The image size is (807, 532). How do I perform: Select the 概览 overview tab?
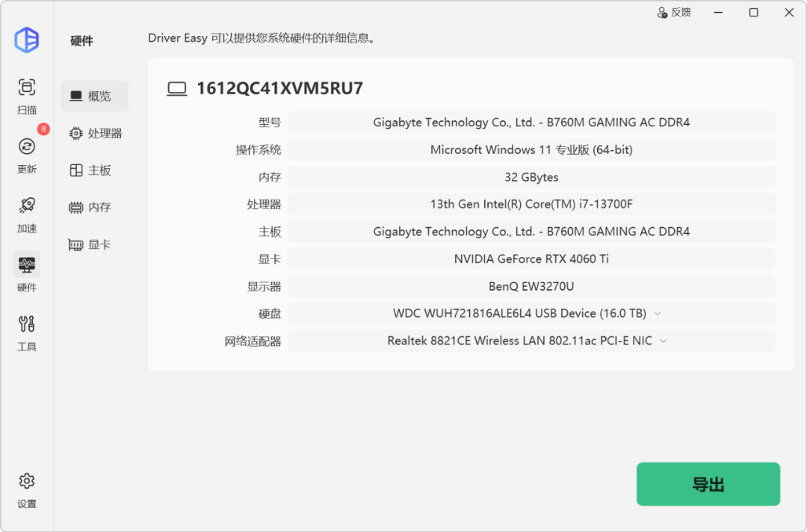[x=95, y=96]
